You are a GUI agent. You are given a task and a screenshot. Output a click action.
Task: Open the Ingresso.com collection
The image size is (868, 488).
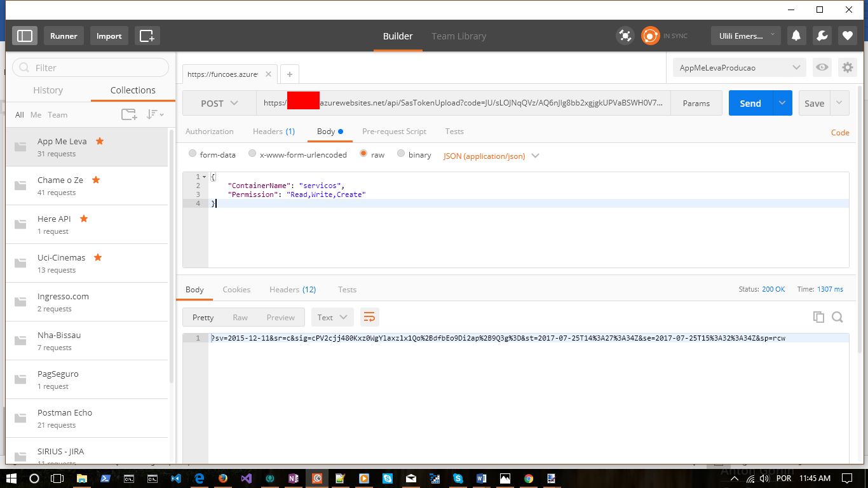coord(87,302)
